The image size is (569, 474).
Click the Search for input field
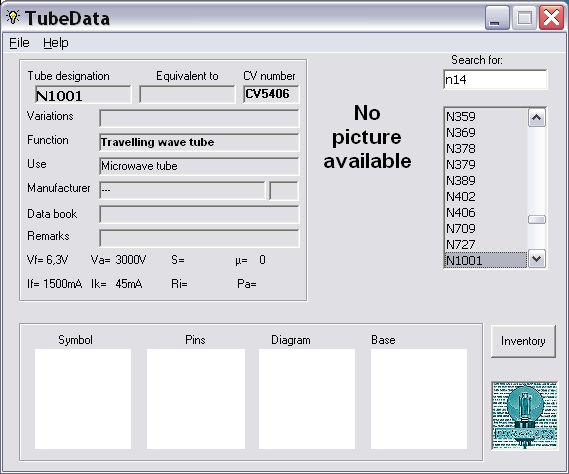(x=495, y=79)
